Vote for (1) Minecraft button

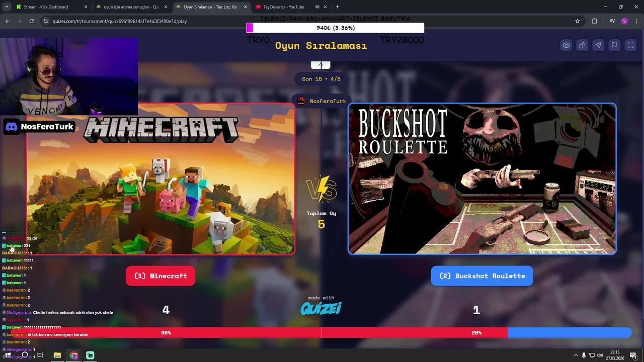(160, 276)
